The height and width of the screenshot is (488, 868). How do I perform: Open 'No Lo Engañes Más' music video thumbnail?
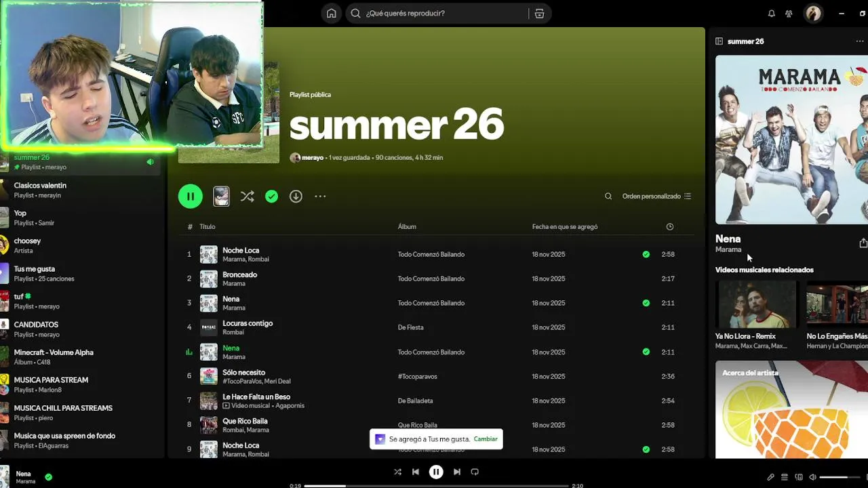click(x=837, y=306)
